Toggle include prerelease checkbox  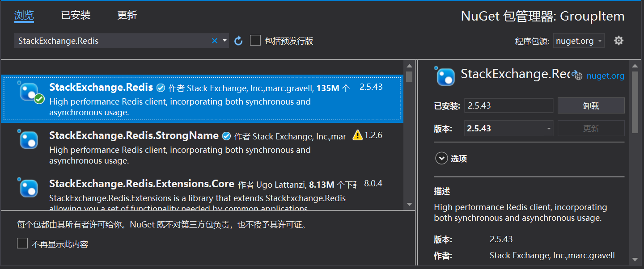255,41
